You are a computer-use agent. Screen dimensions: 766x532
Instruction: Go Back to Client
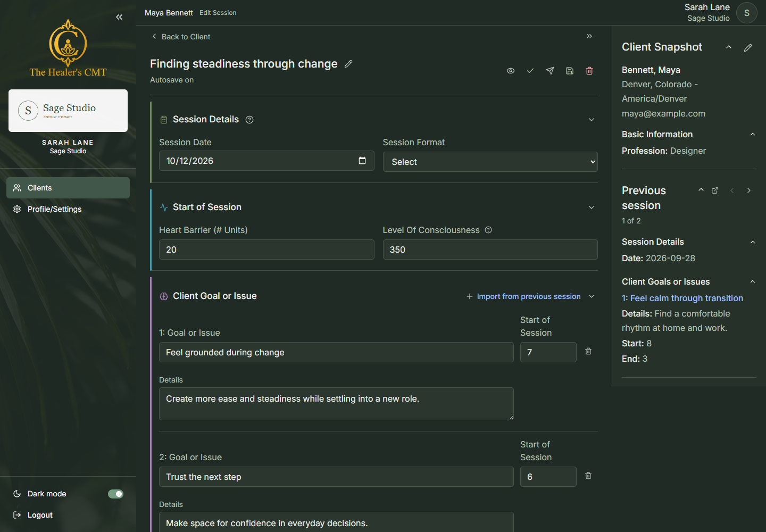(181, 37)
